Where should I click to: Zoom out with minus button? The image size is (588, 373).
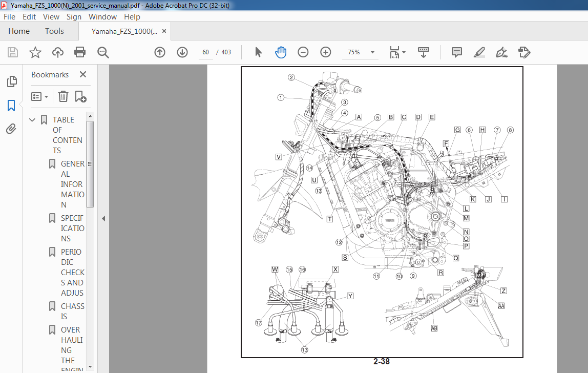(303, 52)
